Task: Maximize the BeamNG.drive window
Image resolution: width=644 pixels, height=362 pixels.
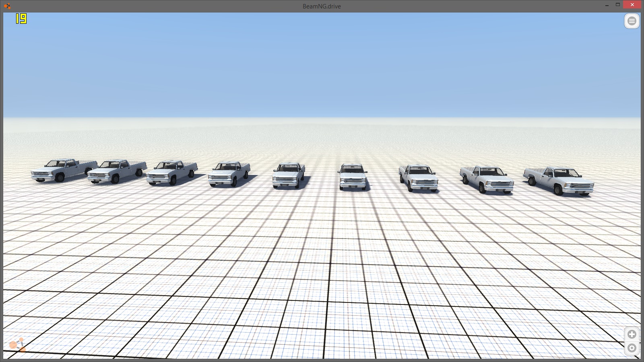Action: coord(617,5)
